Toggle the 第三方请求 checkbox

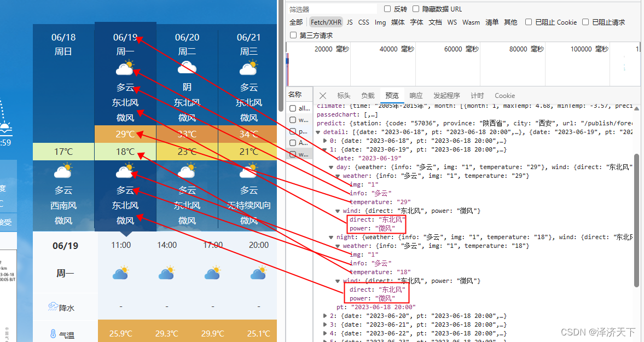(293, 35)
